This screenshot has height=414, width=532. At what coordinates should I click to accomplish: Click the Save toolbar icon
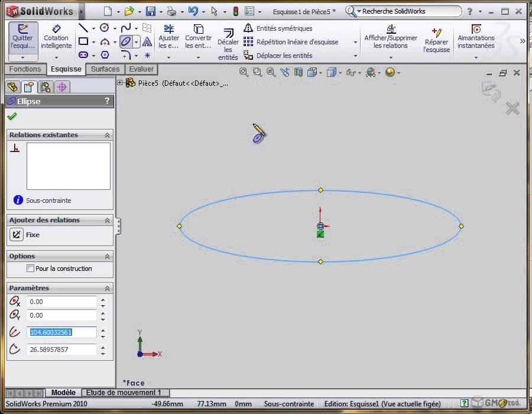[x=150, y=12]
